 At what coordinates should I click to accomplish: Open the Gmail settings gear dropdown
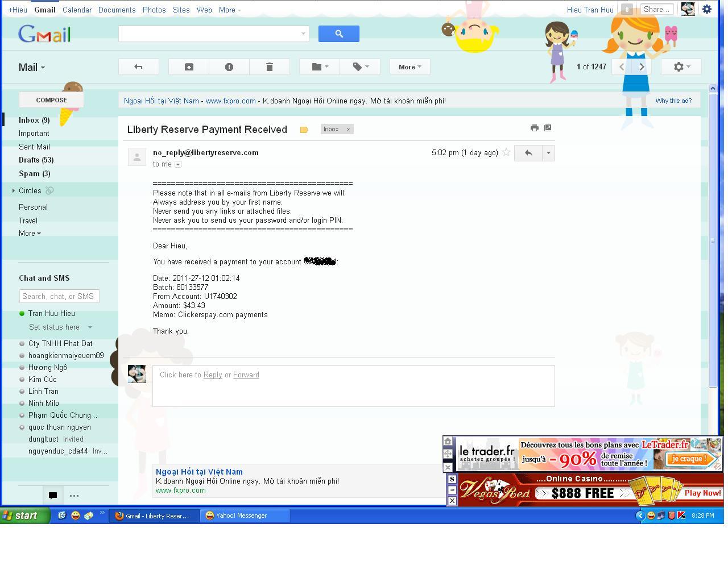(681, 66)
